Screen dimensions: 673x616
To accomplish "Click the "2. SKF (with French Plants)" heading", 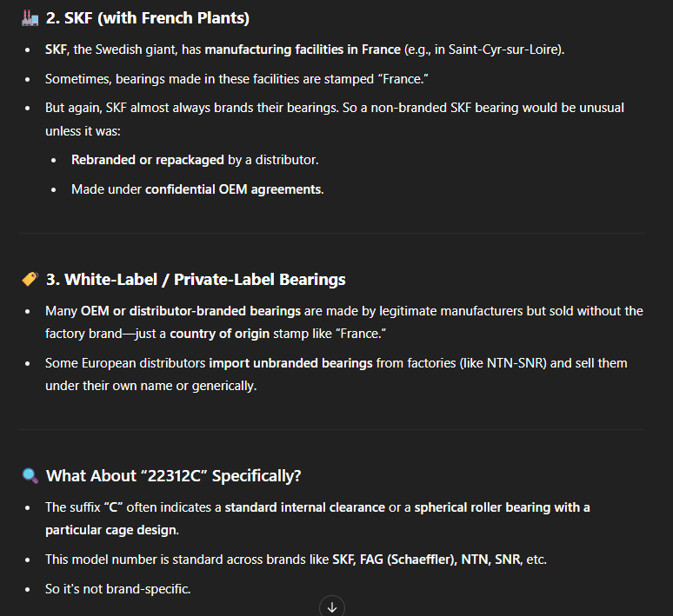I will click(146, 17).
